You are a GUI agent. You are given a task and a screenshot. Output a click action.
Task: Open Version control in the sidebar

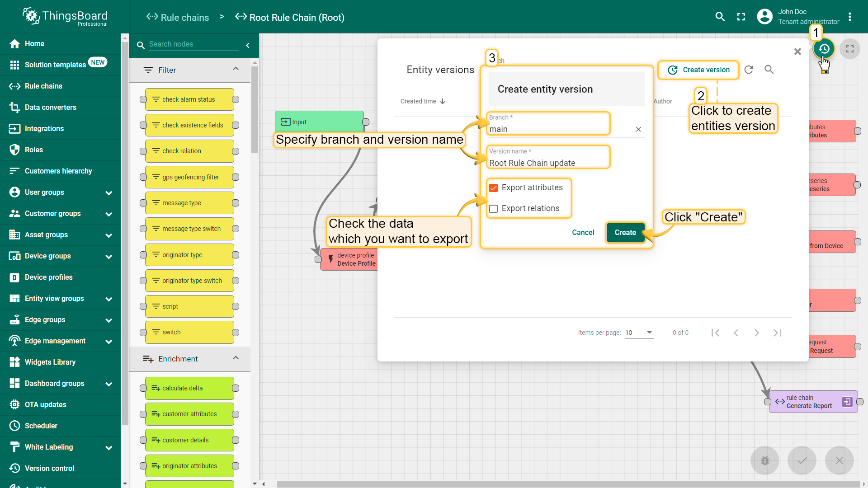(x=61, y=468)
